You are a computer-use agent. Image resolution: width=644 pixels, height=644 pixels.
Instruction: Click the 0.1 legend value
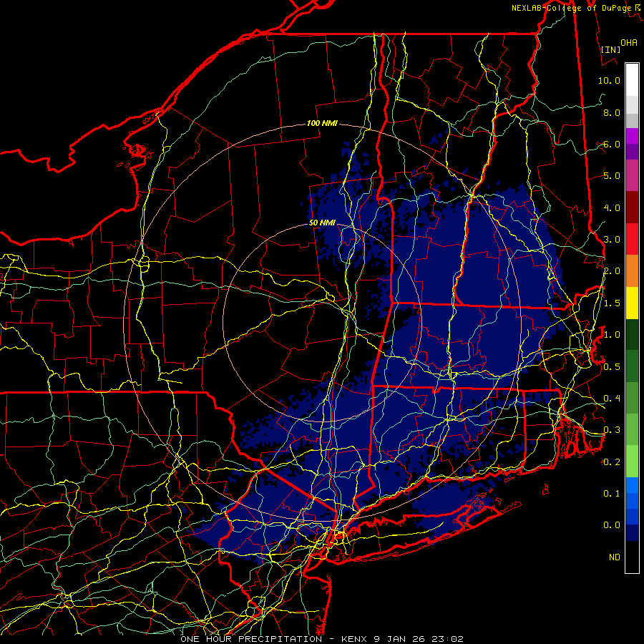(x=612, y=493)
